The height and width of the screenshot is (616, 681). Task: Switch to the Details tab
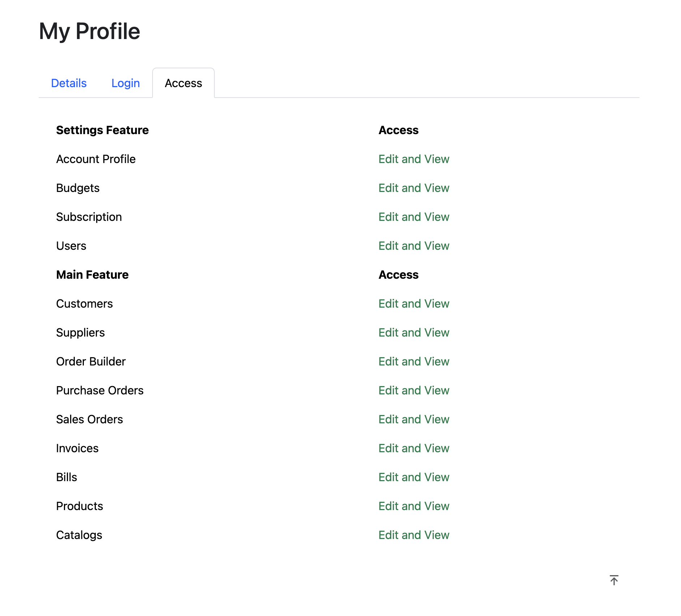[x=69, y=83]
